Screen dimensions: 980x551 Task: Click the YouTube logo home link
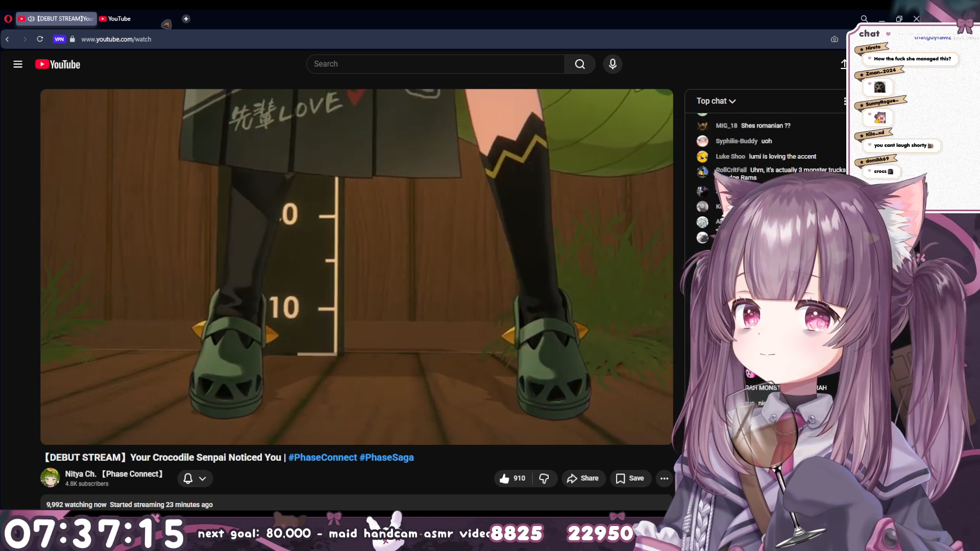[58, 64]
